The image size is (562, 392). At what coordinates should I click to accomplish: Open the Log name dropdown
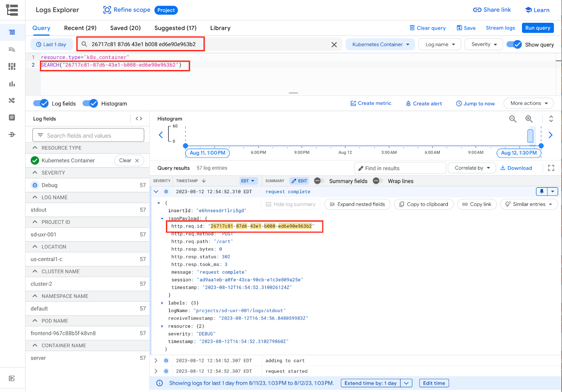click(440, 45)
